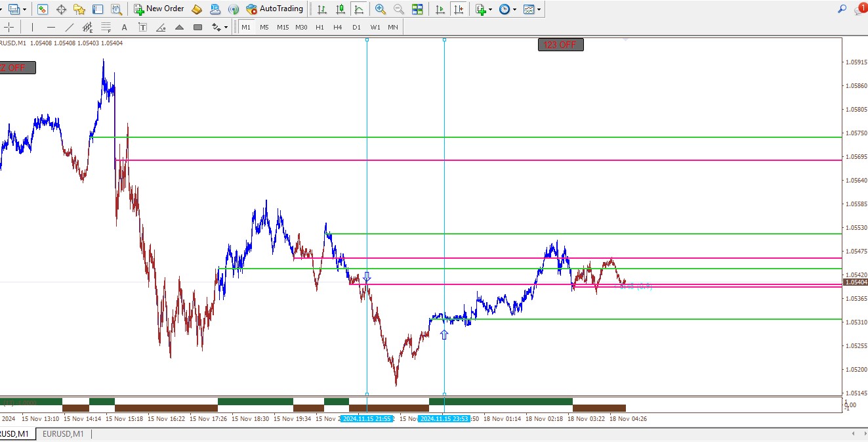
Task: Expand the Arrows objects dropdown
Action: tap(220, 27)
